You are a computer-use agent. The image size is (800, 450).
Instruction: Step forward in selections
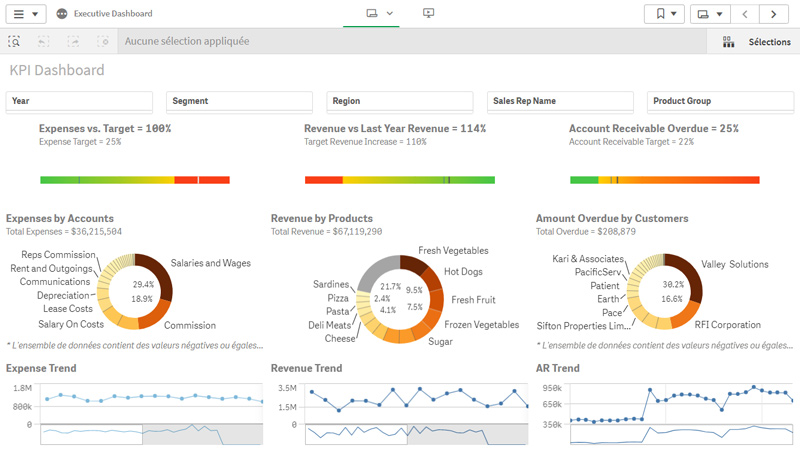coord(73,41)
